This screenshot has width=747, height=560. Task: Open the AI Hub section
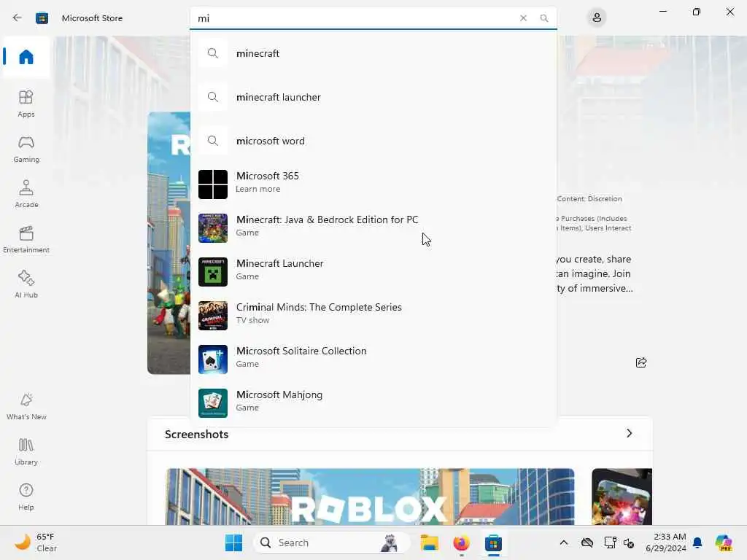pyautogui.click(x=26, y=284)
